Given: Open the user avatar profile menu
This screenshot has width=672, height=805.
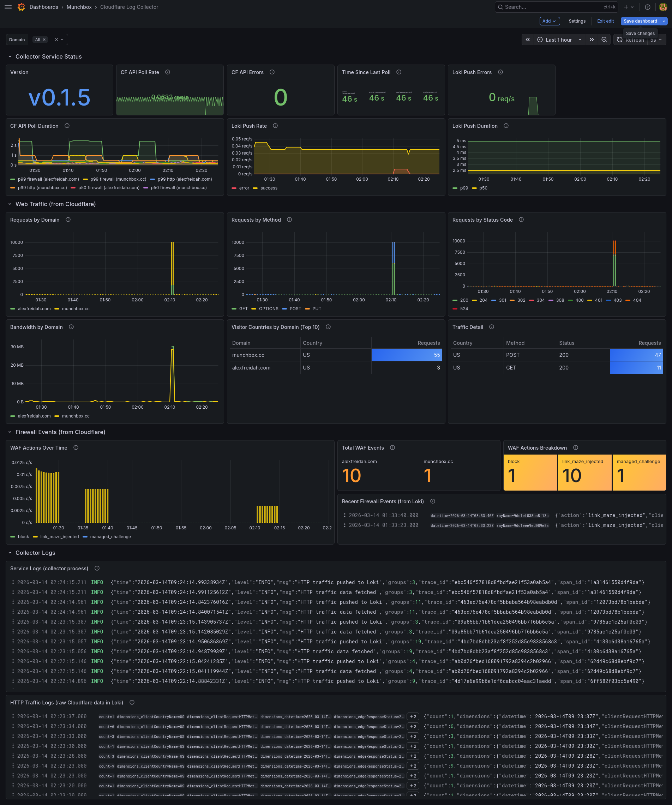Looking at the screenshot, I should coord(663,7).
